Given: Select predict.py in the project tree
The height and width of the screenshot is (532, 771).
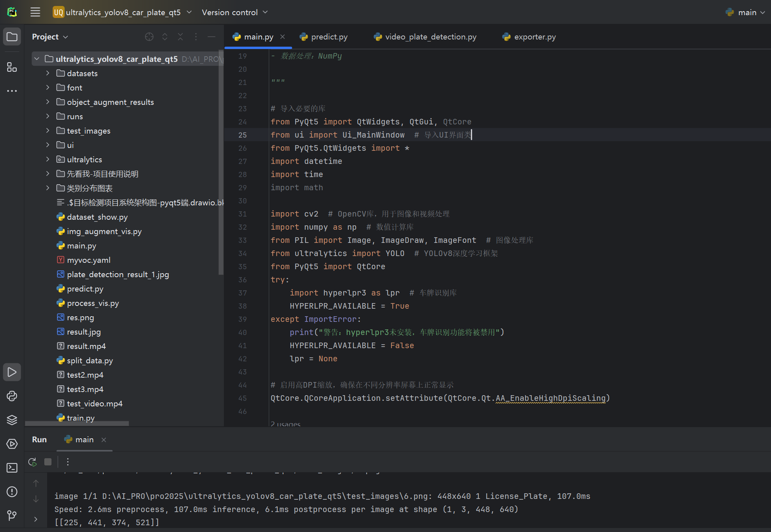Looking at the screenshot, I should pos(85,289).
